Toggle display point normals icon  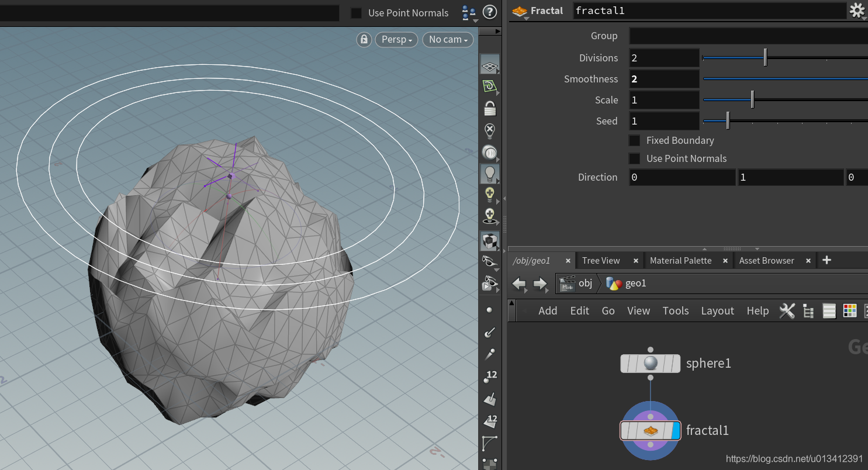[x=490, y=332]
